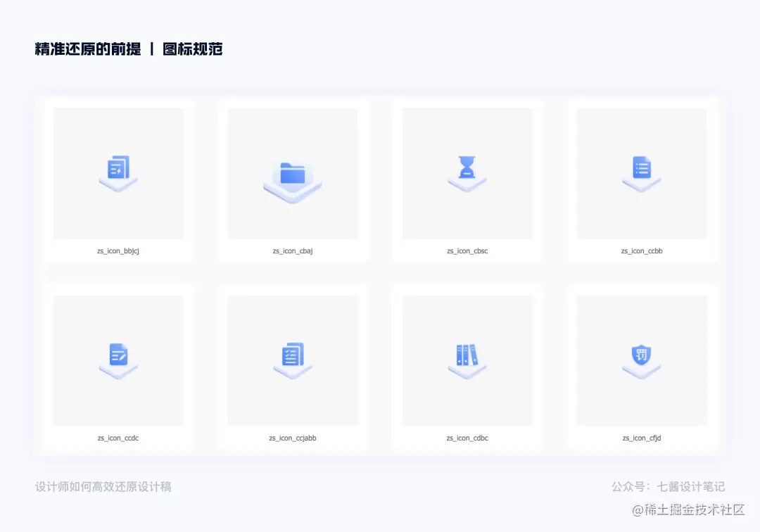The width and height of the screenshot is (760, 532).
Task: Click the blue folder icon zs_icon_cbaj
Action: tap(292, 173)
